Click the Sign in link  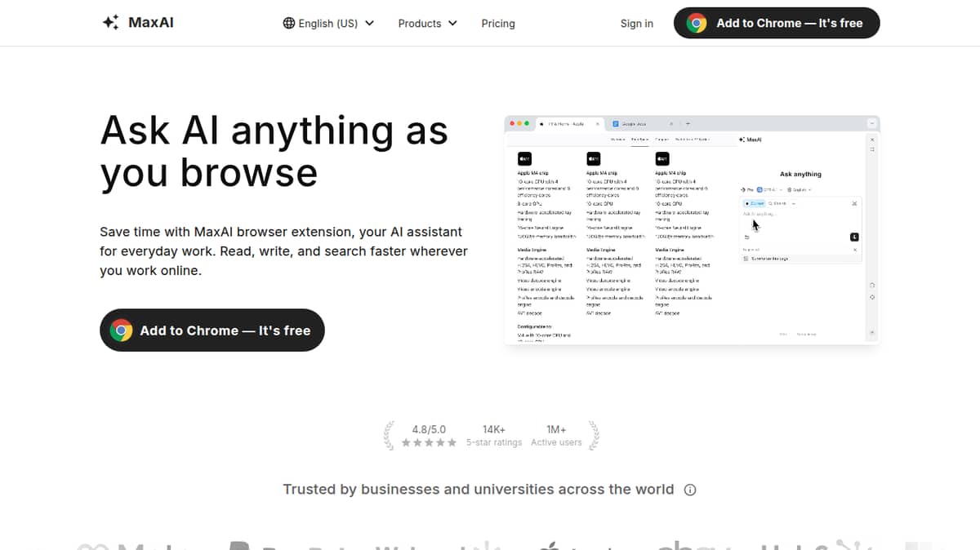[637, 24]
